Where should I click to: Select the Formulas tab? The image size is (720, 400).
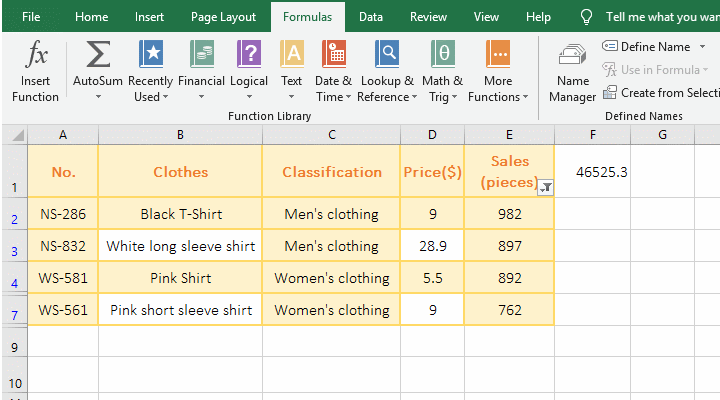click(x=308, y=17)
